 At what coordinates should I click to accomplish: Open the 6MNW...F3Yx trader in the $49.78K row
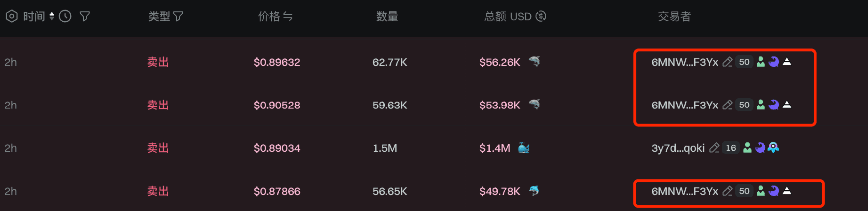pyautogui.click(x=685, y=191)
